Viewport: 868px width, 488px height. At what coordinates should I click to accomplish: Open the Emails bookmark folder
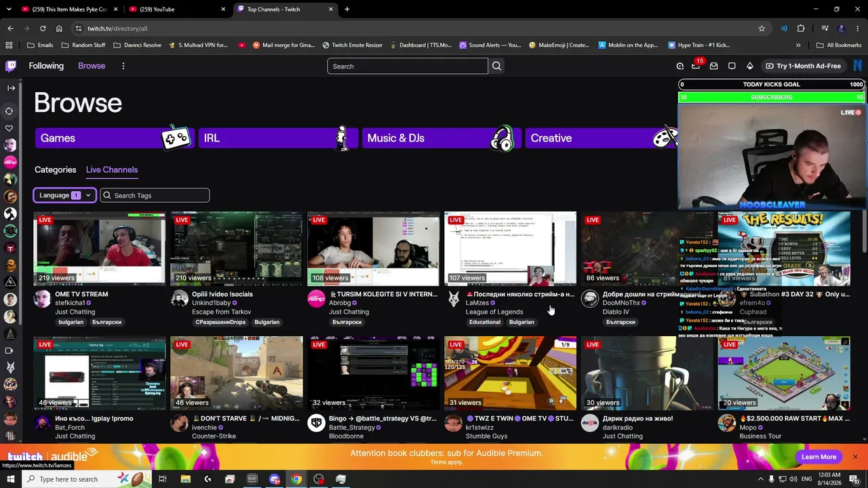click(x=40, y=45)
